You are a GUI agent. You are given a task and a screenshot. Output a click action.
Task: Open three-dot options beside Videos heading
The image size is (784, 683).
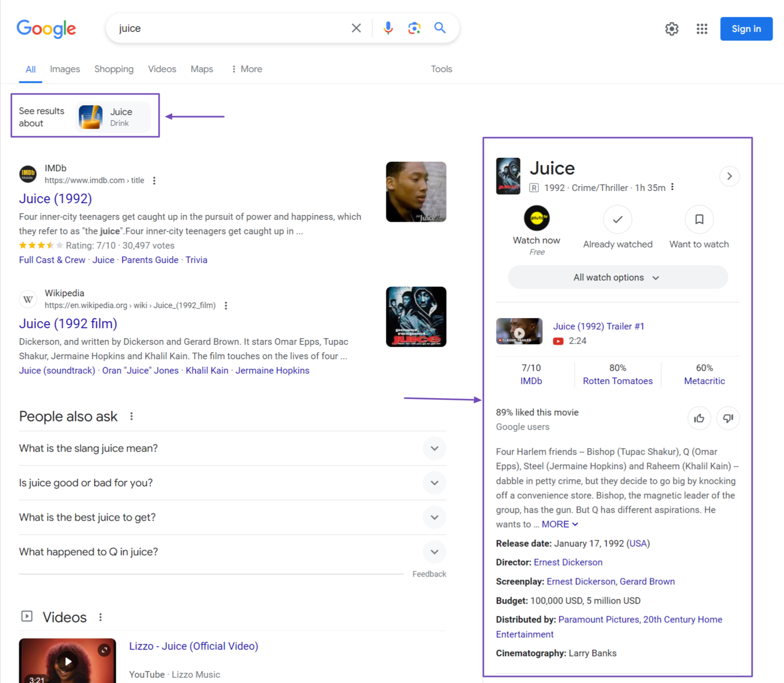pos(101,617)
